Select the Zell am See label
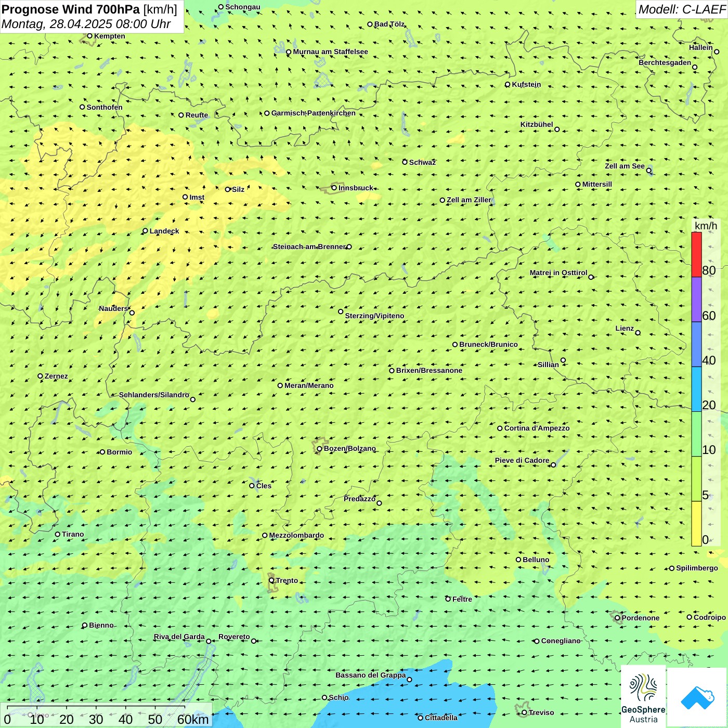Screen dimensions: 728x728 [x=625, y=166]
